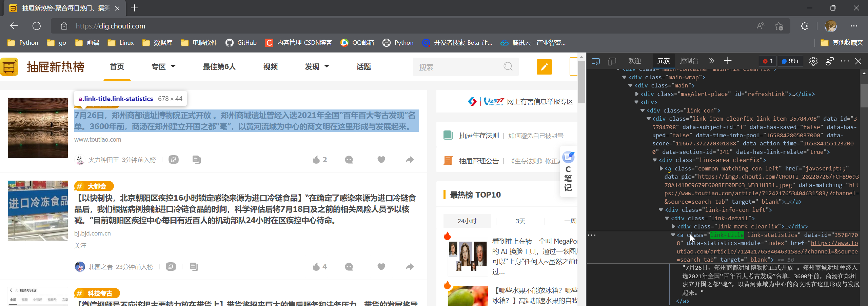The height and width of the screenshot is (306, 868).
Task: Close the DevTools panel
Action: [858, 61]
